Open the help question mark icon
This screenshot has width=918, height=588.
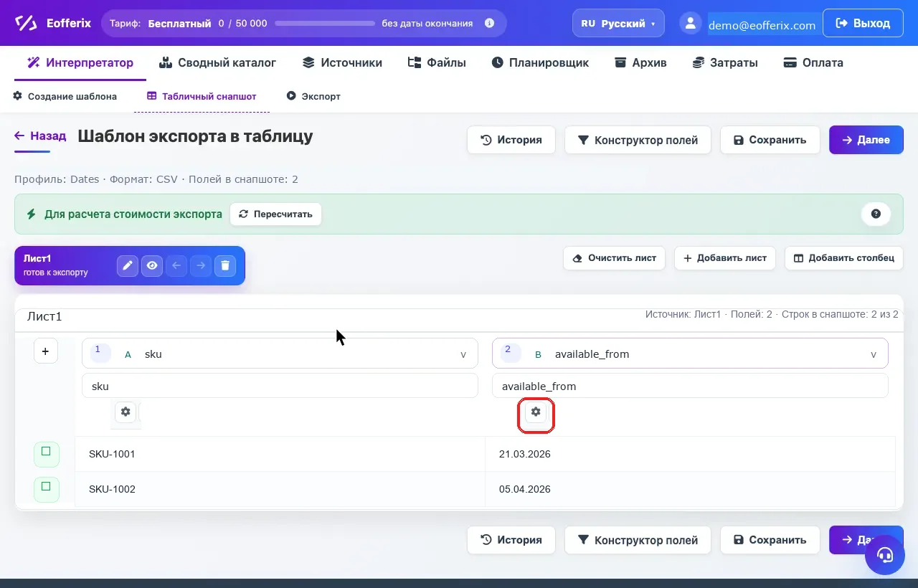tap(876, 214)
